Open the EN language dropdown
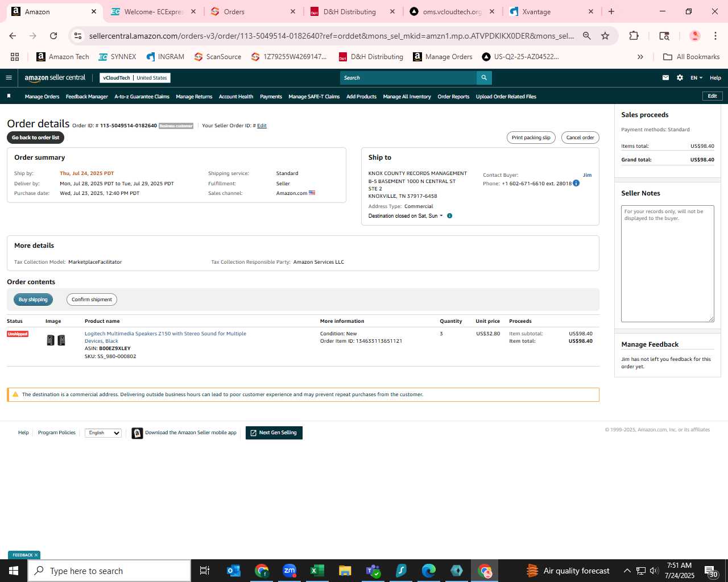728x582 pixels. click(696, 78)
